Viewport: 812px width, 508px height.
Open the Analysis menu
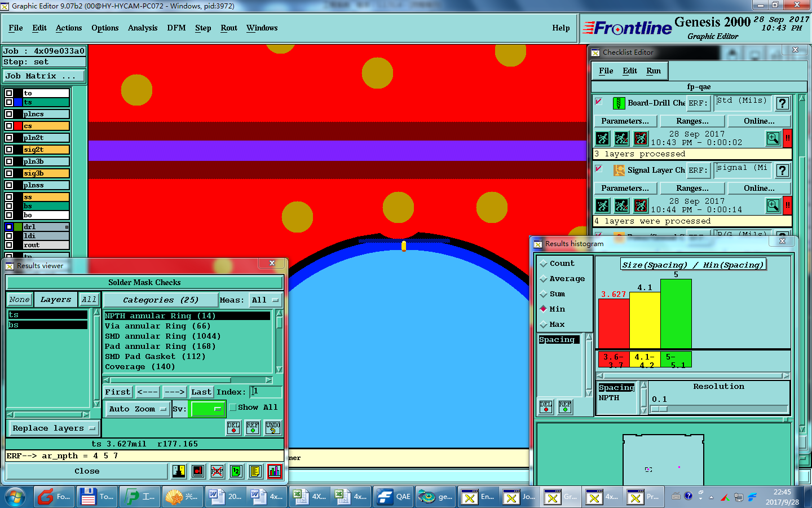[x=143, y=28]
